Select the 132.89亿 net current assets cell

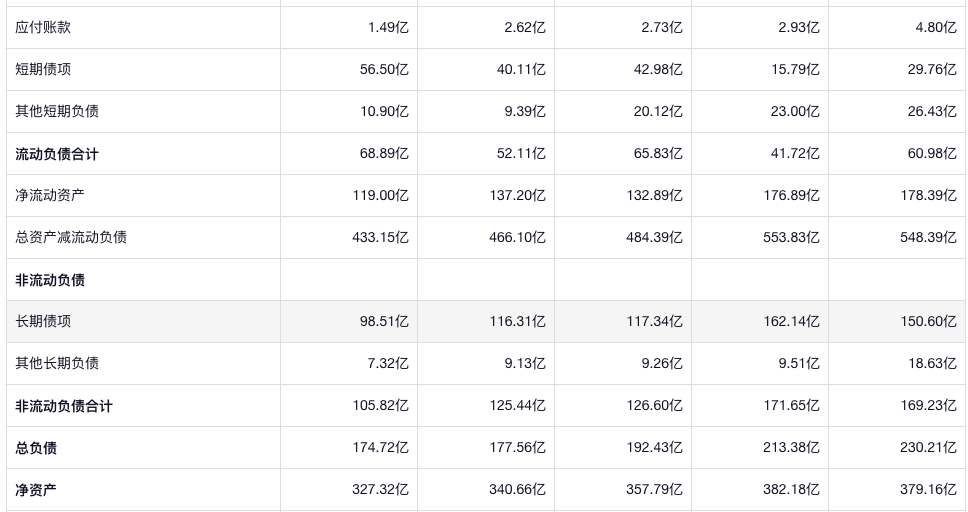pyautogui.click(x=654, y=196)
